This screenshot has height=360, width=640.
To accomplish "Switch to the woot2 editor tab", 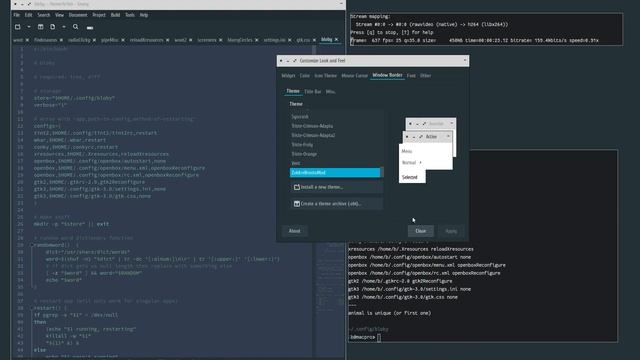I will coord(180,40).
